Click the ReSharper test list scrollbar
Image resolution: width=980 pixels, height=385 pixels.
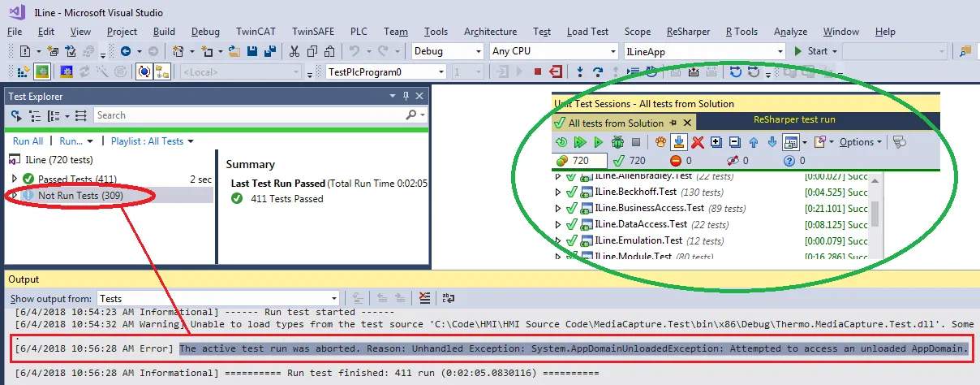click(x=874, y=213)
